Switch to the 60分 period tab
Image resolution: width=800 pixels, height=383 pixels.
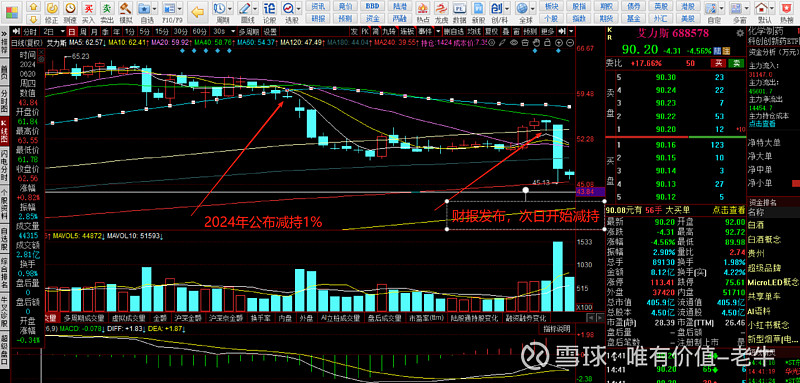point(199,31)
